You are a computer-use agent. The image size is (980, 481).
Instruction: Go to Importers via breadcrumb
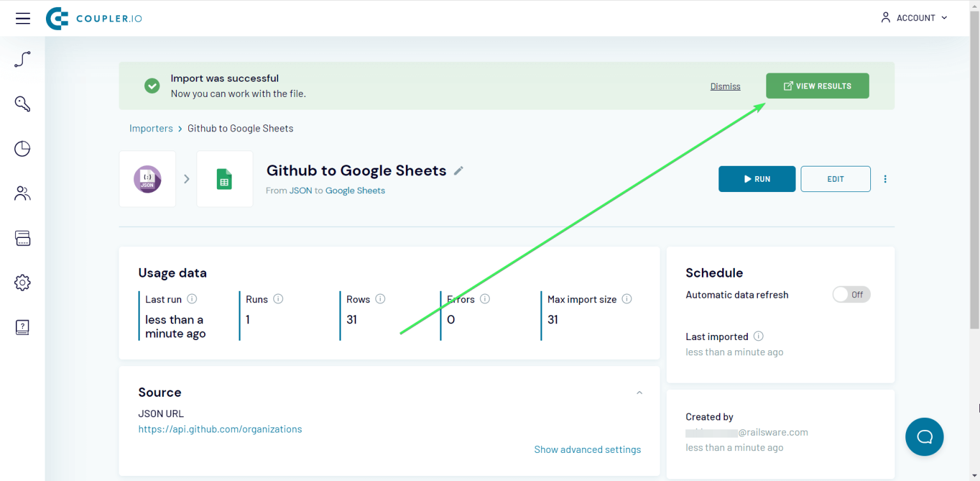tap(151, 128)
